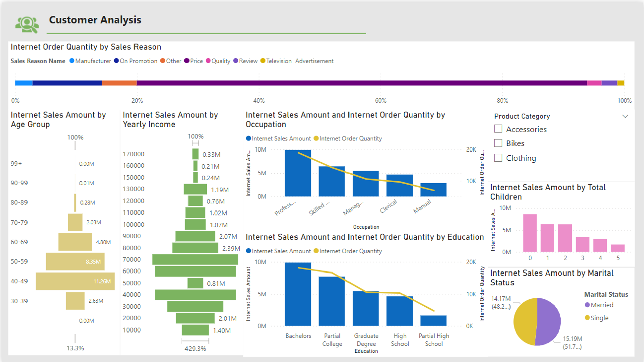Click the Internet Order Quantity legend dot

tap(316, 138)
